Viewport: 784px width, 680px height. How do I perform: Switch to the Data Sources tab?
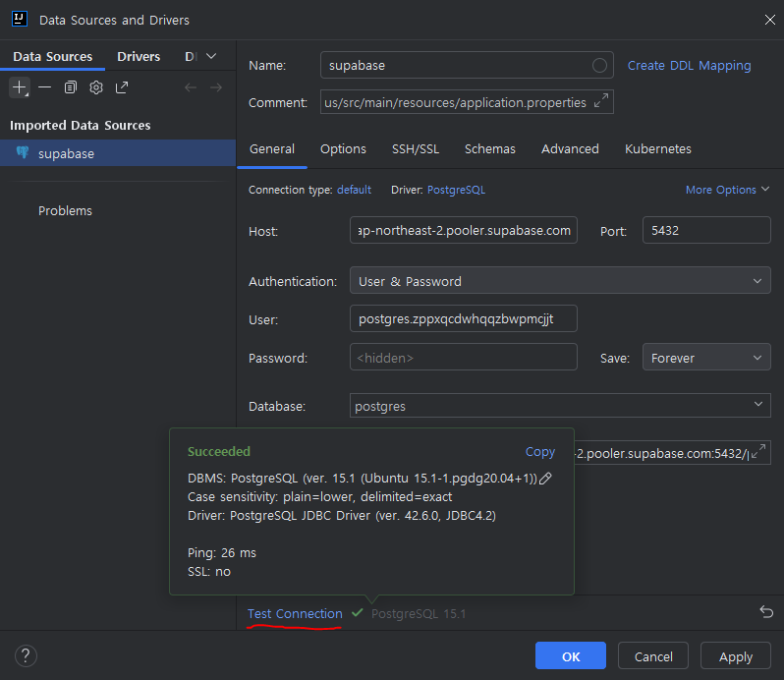(52, 56)
